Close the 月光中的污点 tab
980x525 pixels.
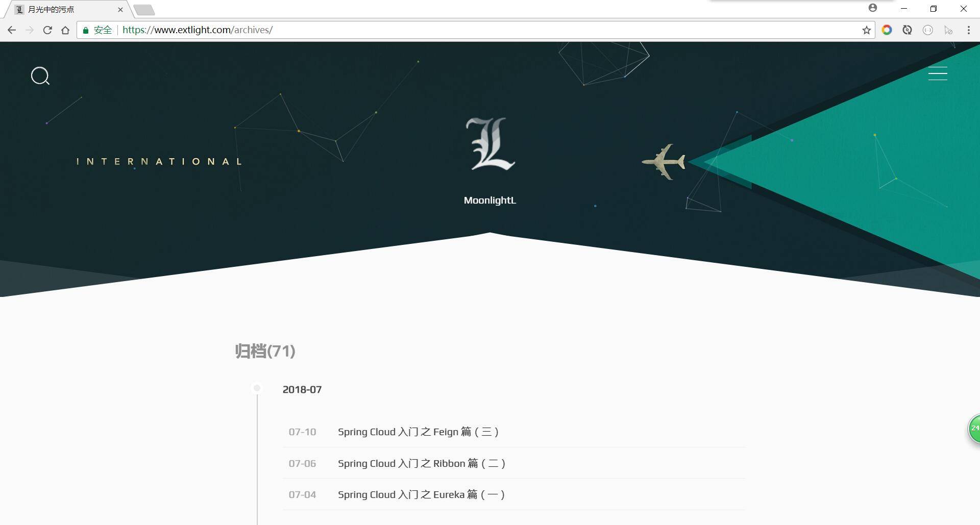(x=120, y=10)
